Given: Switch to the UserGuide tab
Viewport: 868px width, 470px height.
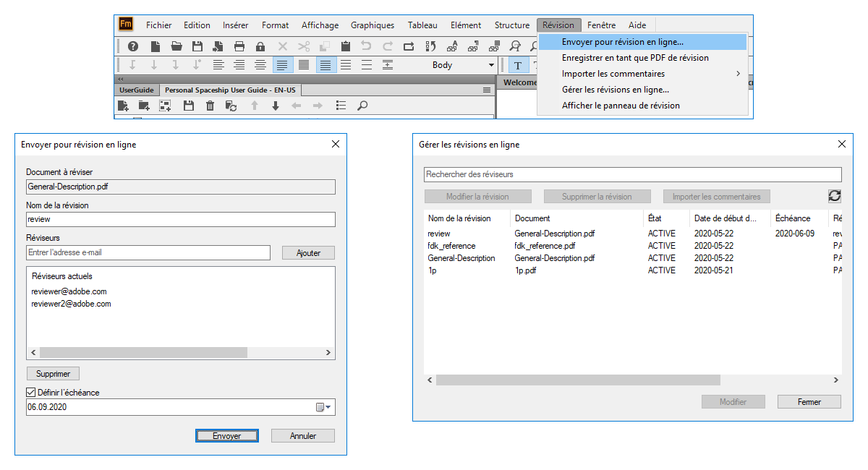Looking at the screenshot, I should pos(136,90).
